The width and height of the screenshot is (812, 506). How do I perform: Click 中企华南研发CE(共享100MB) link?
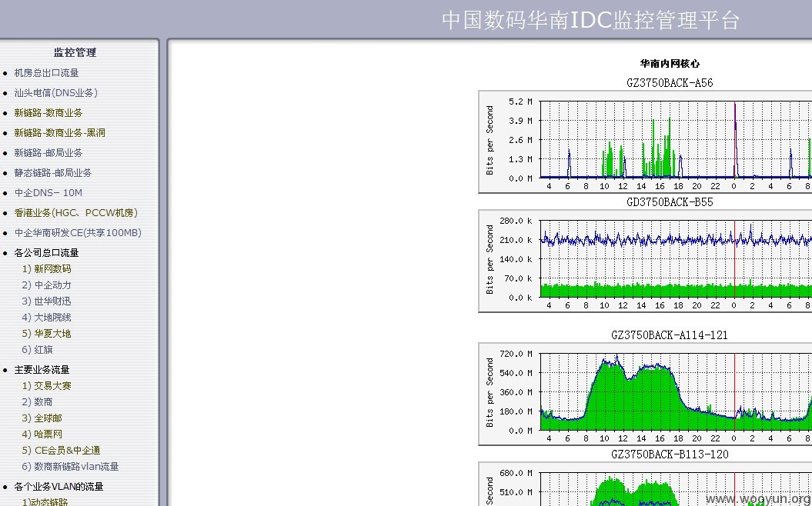[x=78, y=233]
